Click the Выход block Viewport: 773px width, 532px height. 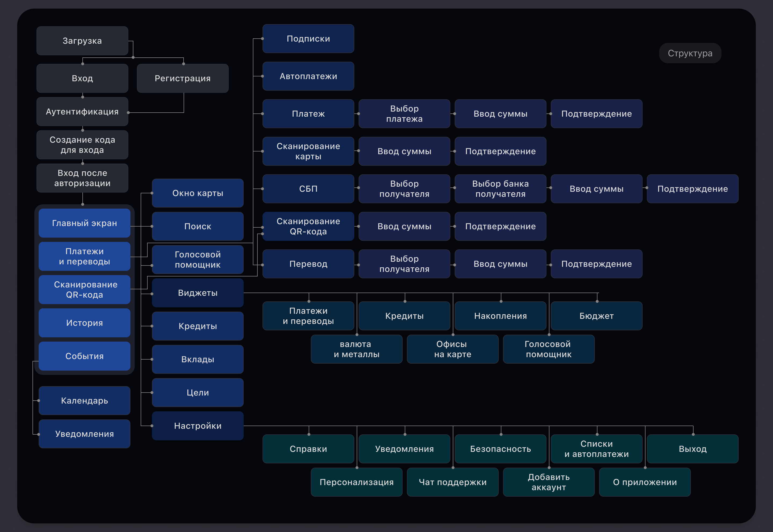(x=692, y=449)
